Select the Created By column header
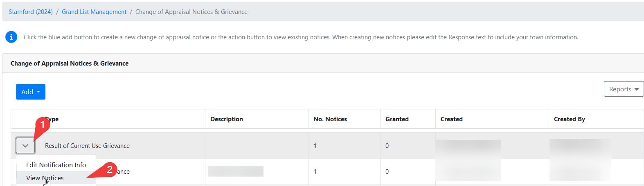 point(570,119)
